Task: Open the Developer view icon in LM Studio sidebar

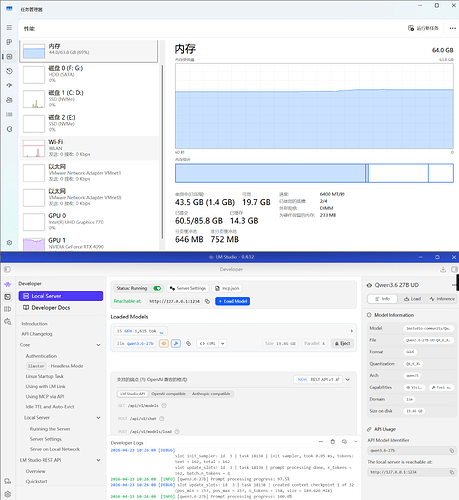Action: [8, 297]
